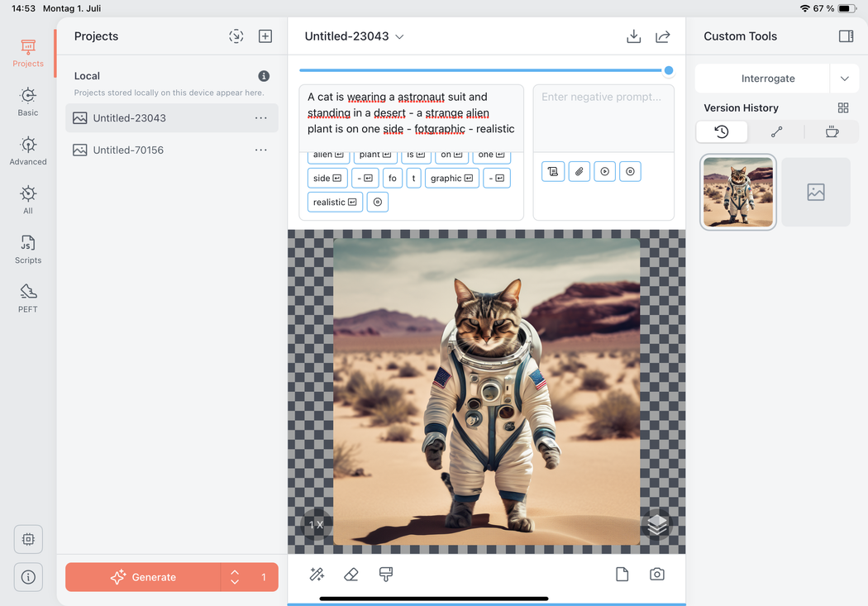Click the circle icon after the realistic chip
The image size is (868, 606).
pos(378,202)
